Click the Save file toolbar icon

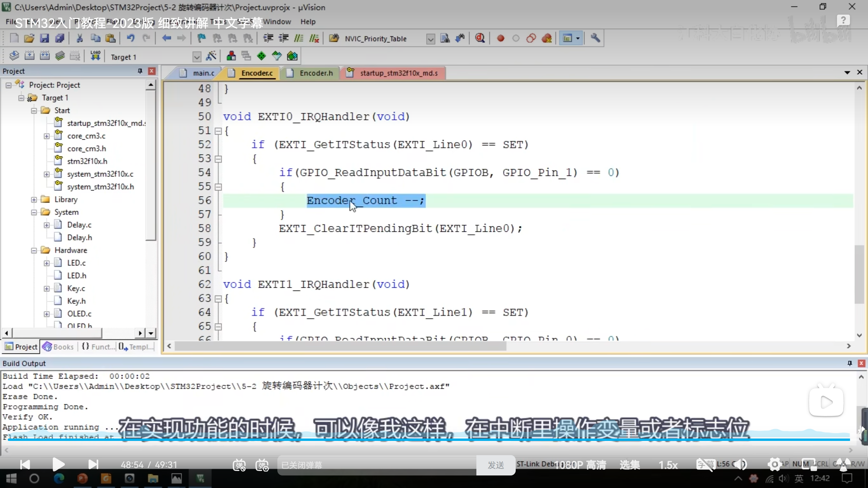pos(44,38)
